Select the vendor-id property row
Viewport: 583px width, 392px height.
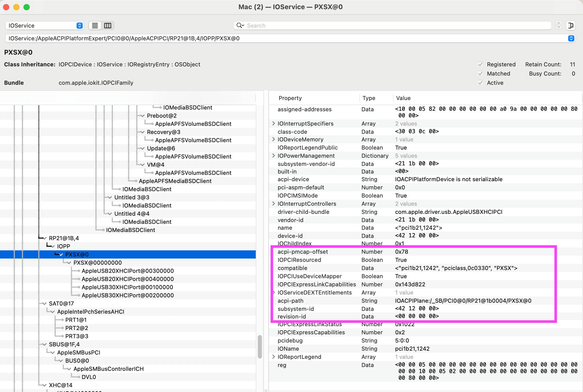tap(426, 220)
